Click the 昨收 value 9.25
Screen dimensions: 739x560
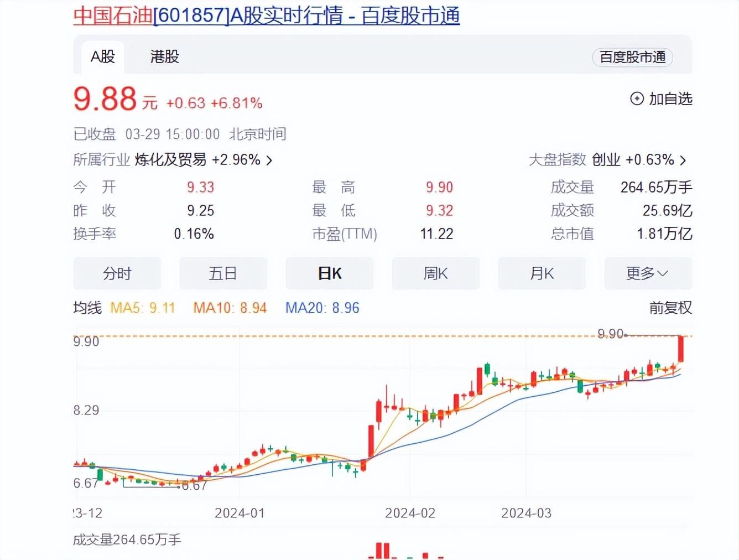pyautogui.click(x=200, y=210)
